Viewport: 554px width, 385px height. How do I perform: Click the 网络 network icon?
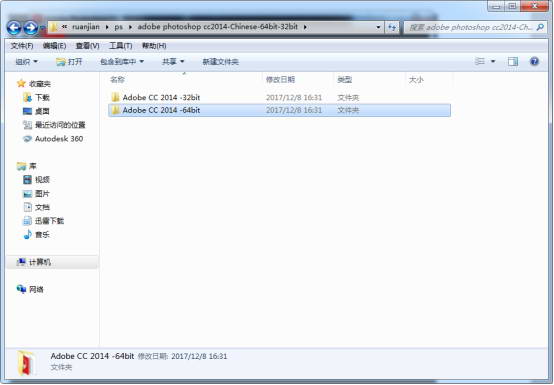coord(21,289)
